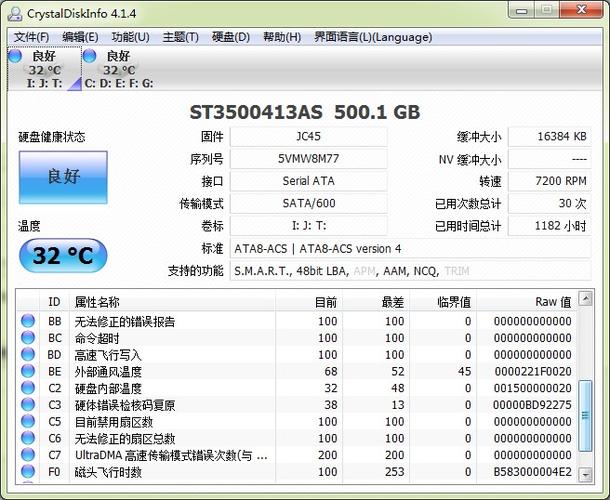Select row 命令超时
Image resolution: width=610 pixels, height=500 pixels.
tap(297, 338)
